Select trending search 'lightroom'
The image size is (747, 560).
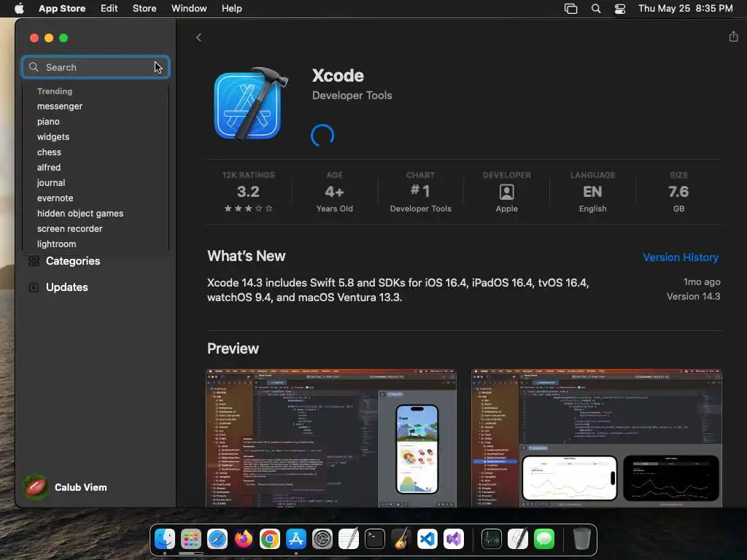tap(57, 244)
